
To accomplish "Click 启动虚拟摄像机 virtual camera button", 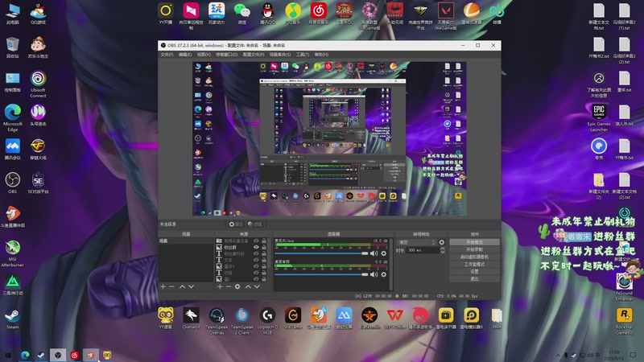I will [x=474, y=257].
